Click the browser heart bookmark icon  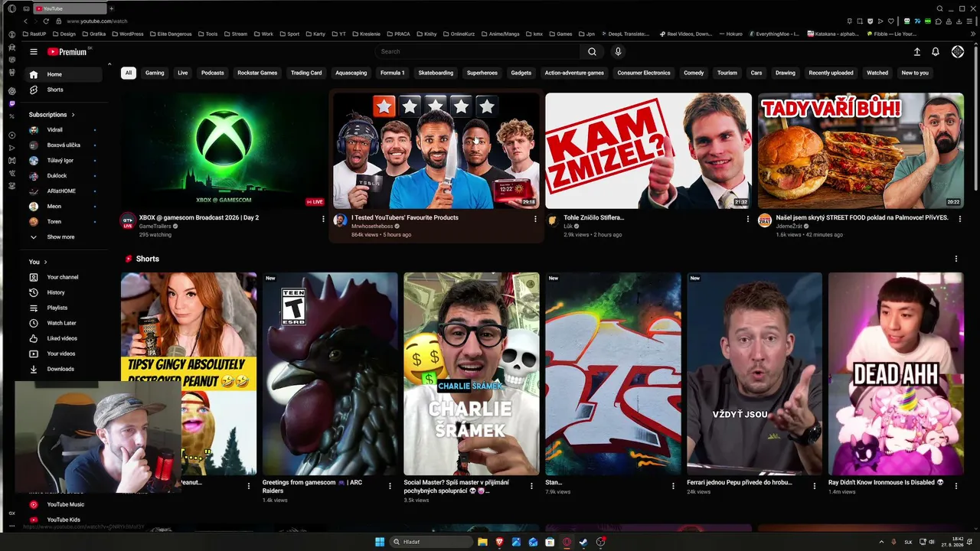[890, 21]
